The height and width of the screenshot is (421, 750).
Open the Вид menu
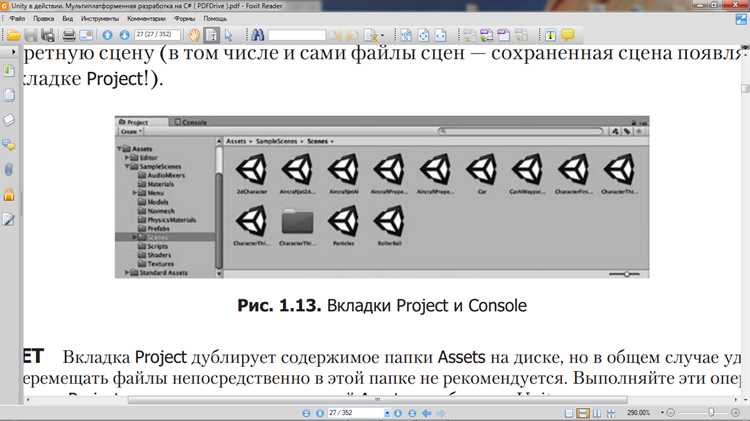pos(67,19)
